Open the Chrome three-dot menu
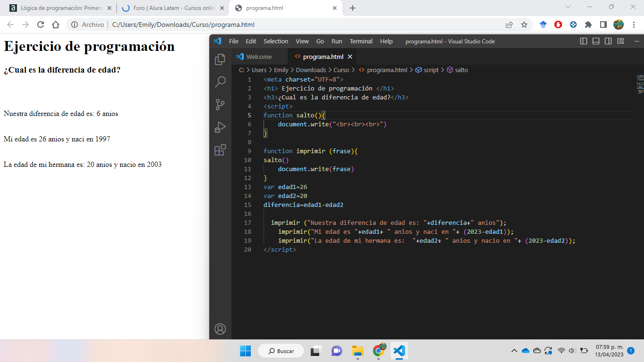The image size is (644, 362). 634,25
